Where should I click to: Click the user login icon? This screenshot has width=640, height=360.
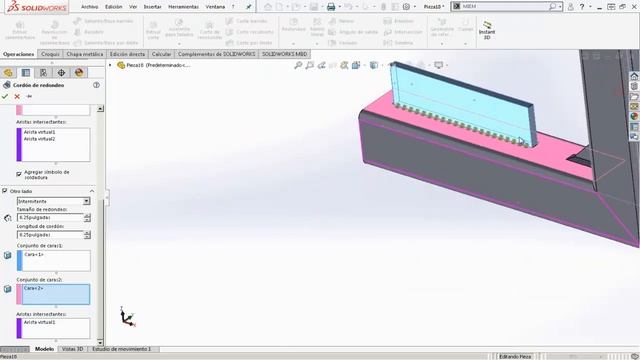pos(571,7)
